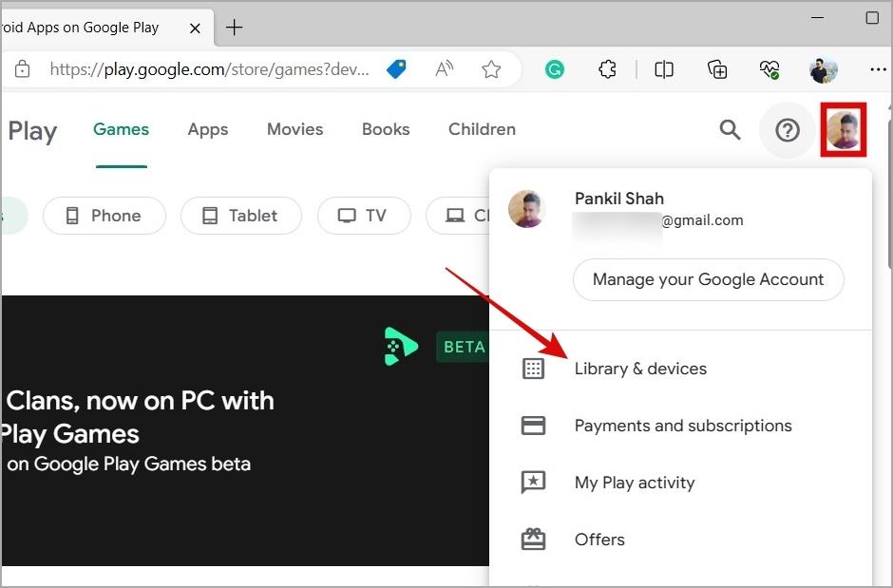Open the Grammarly extension icon

pos(554,69)
